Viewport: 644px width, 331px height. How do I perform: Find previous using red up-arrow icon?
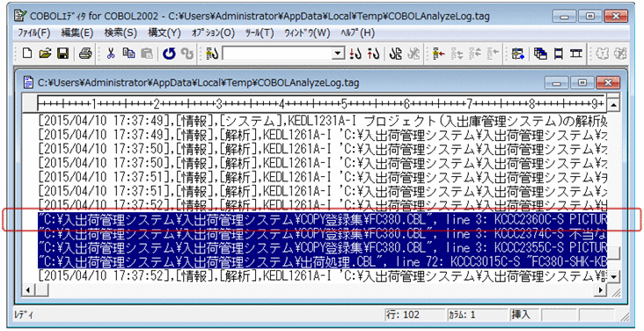(x=373, y=54)
